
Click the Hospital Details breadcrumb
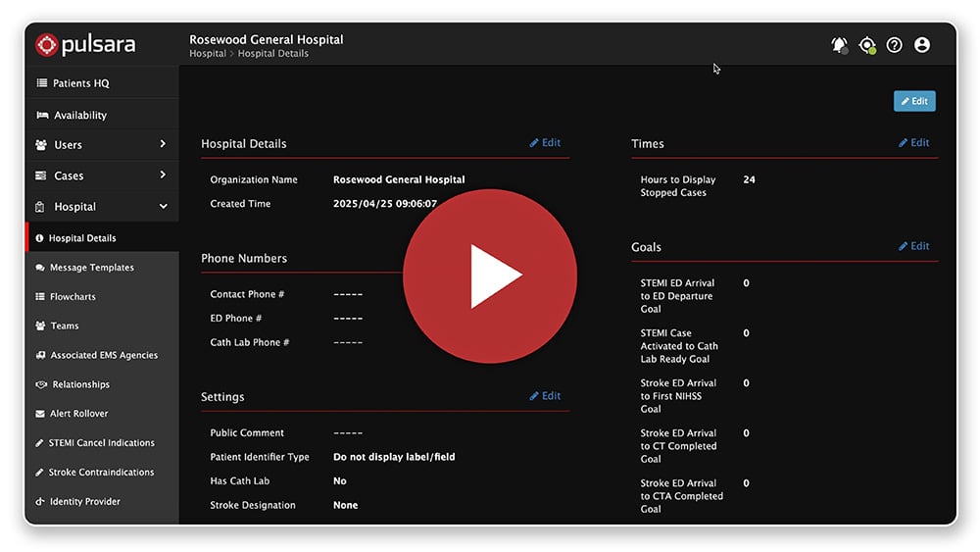click(273, 54)
